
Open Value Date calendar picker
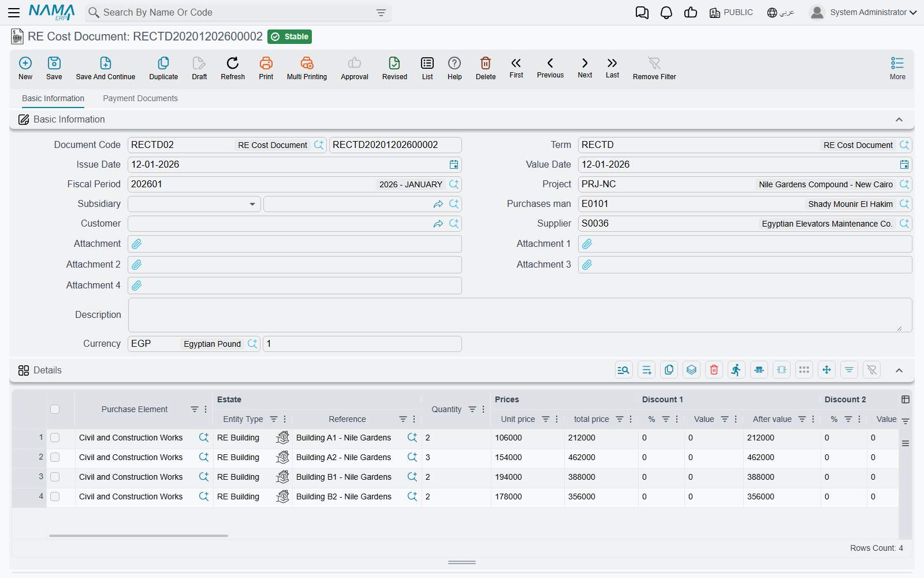[904, 165]
